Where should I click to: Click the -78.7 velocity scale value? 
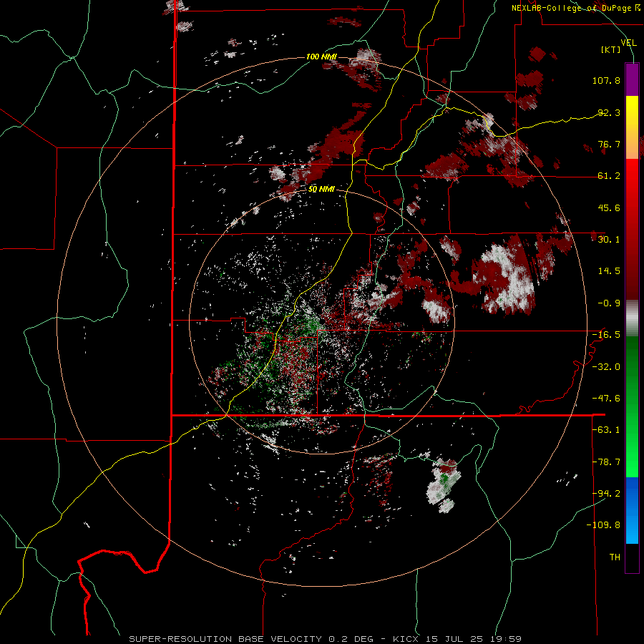606,462
